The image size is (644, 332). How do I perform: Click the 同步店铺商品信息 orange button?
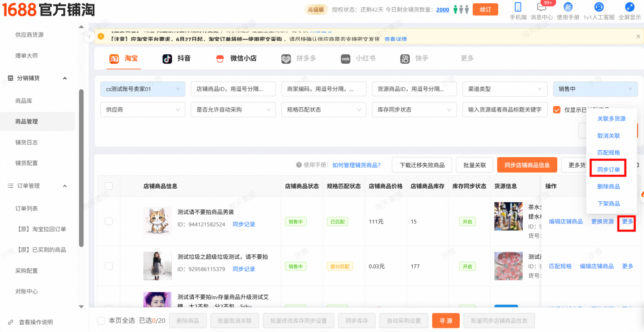[527, 165]
